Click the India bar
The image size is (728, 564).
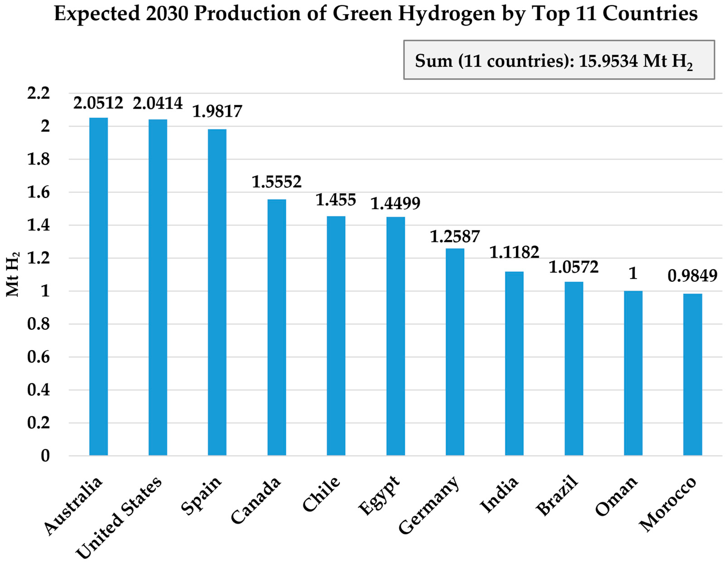[514, 363]
